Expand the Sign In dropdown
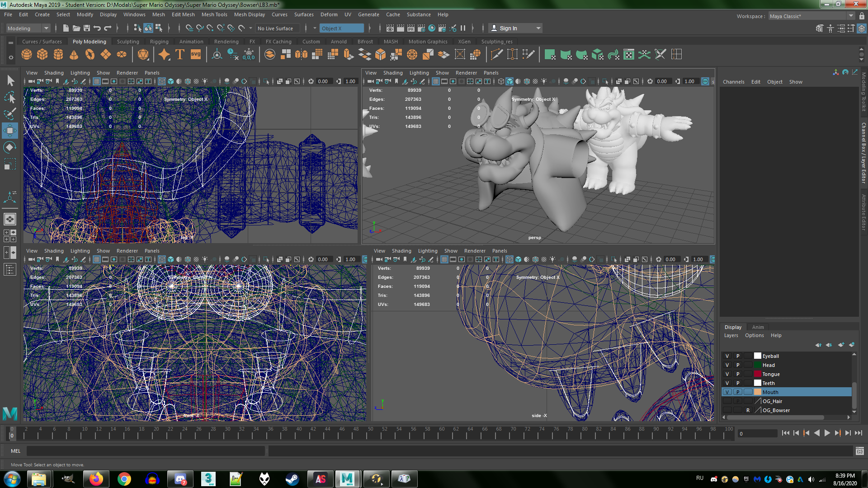Viewport: 868px width, 488px height. [538, 28]
